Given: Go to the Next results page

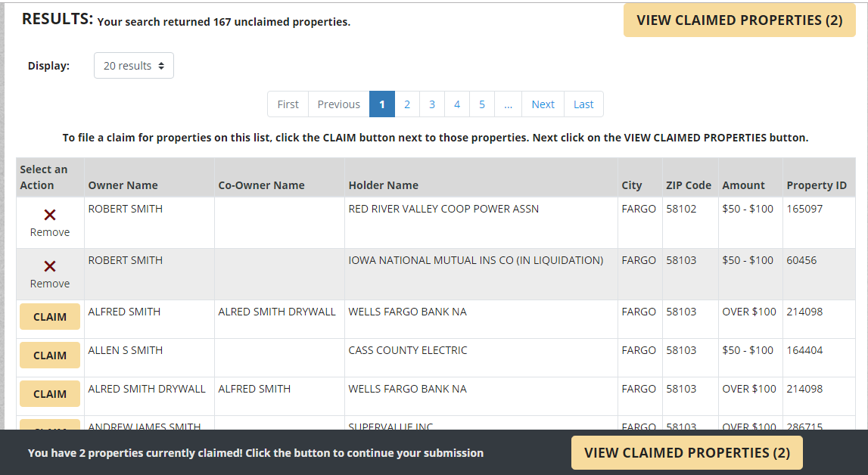Looking at the screenshot, I should (x=543, y=104).
